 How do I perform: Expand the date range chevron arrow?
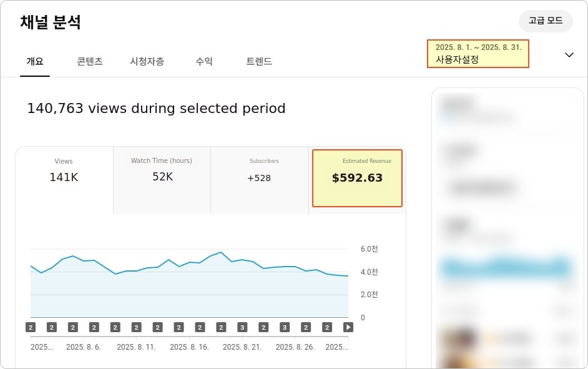click(569, 55)
